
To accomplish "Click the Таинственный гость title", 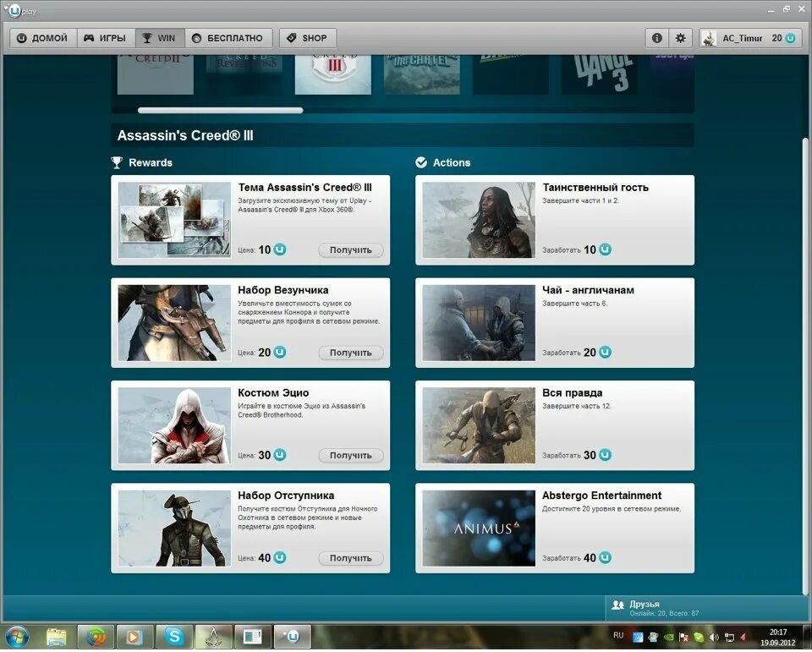I will 595,188.
